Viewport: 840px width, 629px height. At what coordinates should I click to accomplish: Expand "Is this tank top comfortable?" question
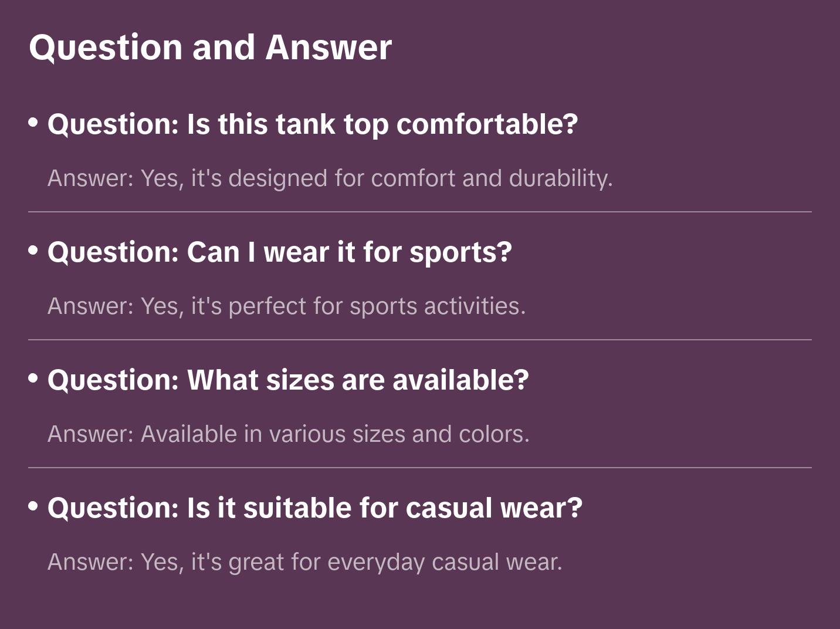coord(313,124)
